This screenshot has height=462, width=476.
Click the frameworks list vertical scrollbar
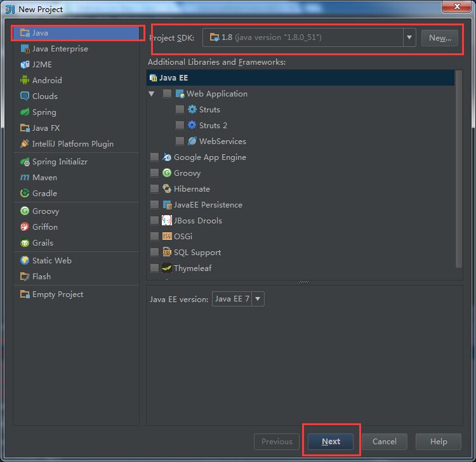pyautogui.click(x=459, y=169)
